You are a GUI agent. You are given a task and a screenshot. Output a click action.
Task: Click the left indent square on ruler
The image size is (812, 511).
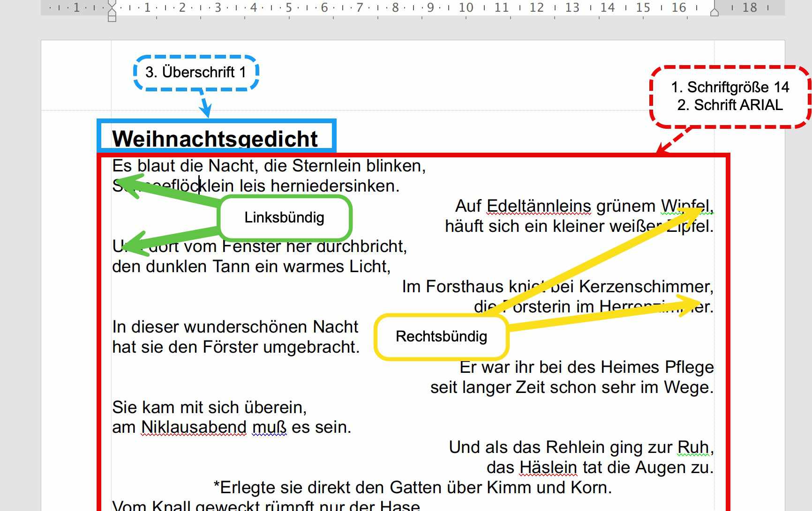(112, 19)
